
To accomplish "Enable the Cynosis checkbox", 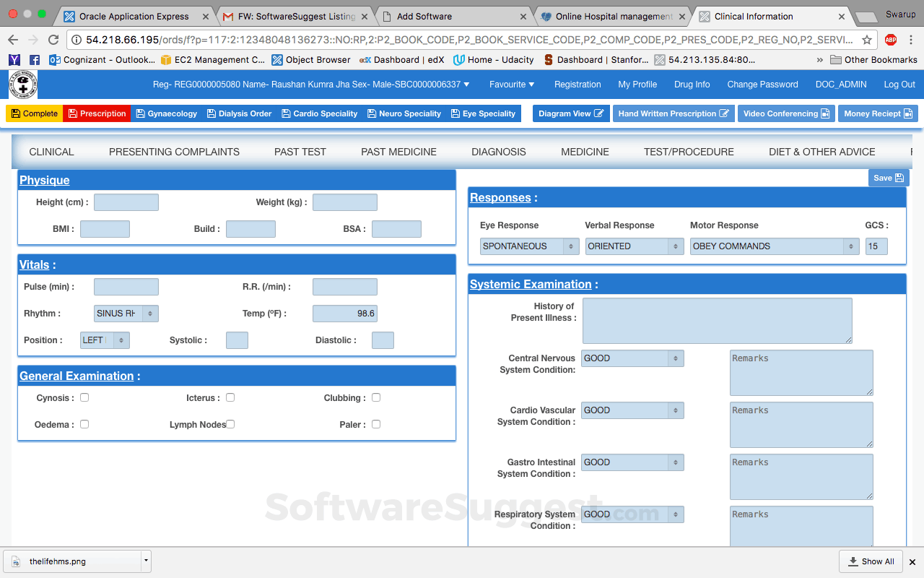I will (84, 397).
